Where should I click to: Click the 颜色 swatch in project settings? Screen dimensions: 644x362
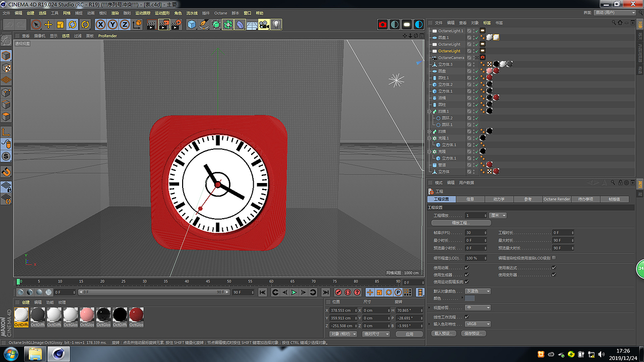pyautogui.click(x=470, y=299)
